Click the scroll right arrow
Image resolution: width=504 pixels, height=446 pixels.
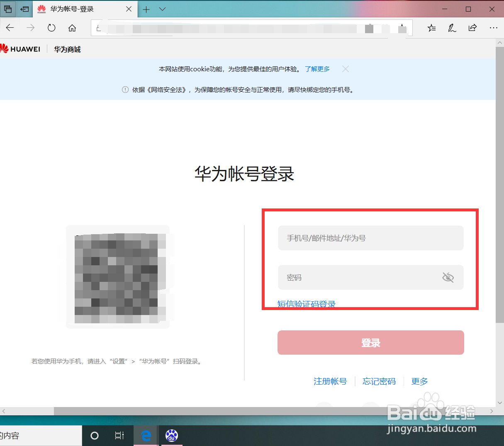tap(492, 411)
